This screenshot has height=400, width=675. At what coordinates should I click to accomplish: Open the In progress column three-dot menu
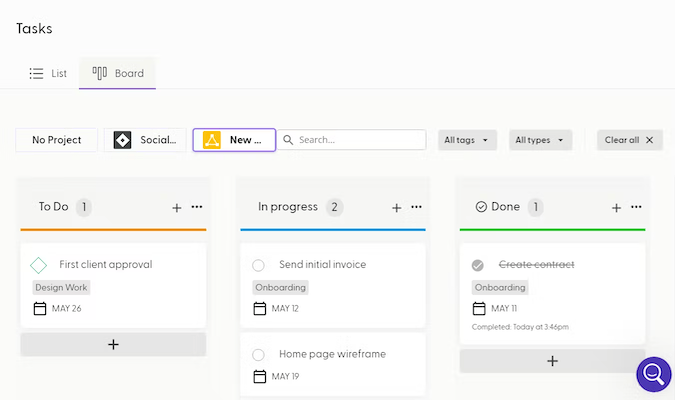point(417,207)
